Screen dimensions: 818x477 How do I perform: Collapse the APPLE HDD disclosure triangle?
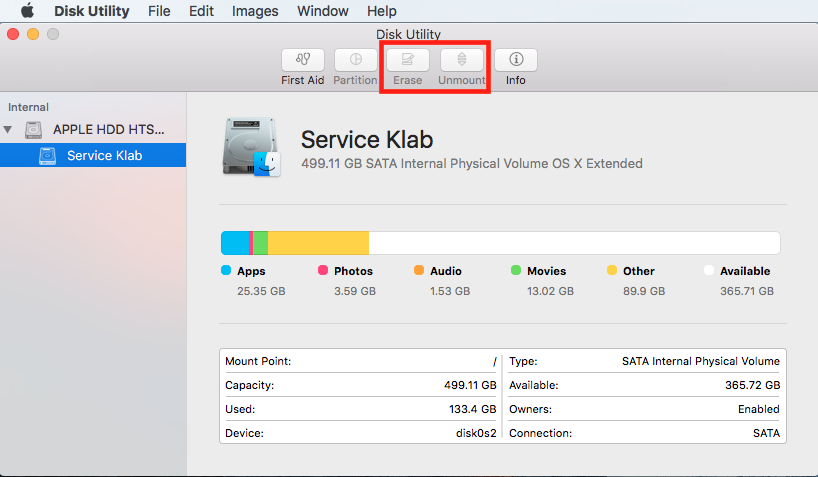click(9, 130)
